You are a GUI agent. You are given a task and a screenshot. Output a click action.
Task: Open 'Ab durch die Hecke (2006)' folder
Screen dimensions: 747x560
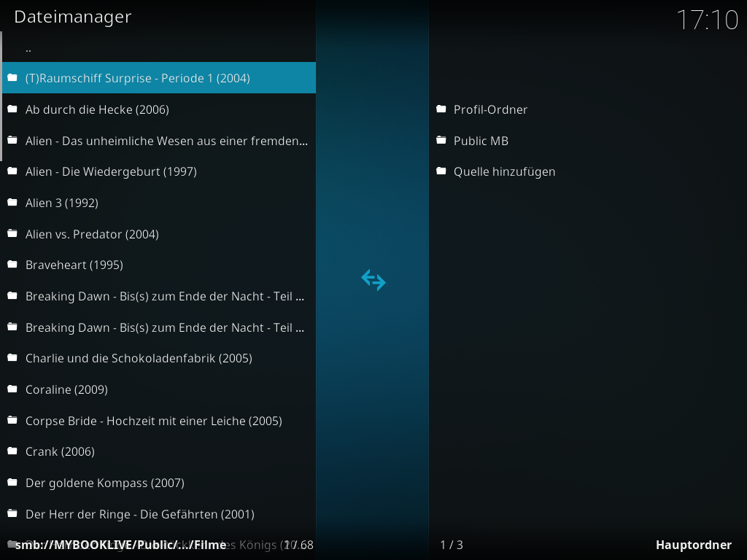pyautogui.click(x=158, y=109)
